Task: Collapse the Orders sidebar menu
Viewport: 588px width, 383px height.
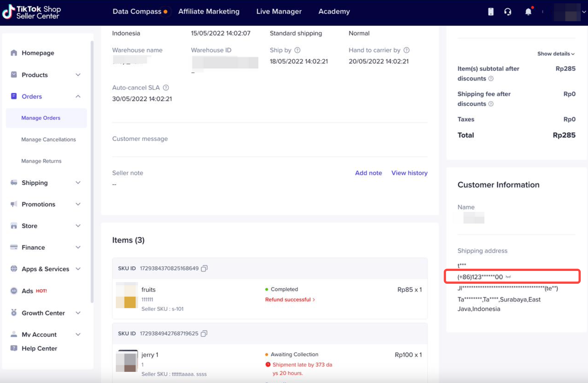Action: tap(78, 96)
